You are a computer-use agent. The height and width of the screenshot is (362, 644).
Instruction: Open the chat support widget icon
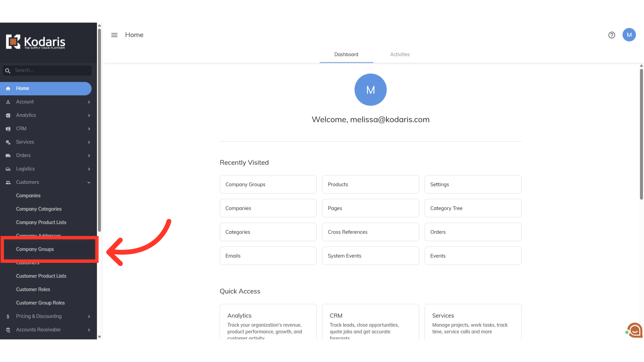click(635, 330)
